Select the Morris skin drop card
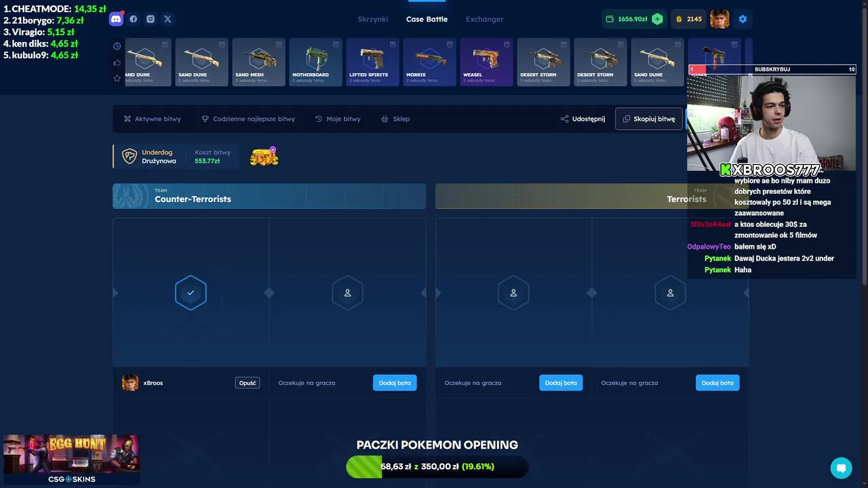The image size is (868, 488). pos(429,62)
